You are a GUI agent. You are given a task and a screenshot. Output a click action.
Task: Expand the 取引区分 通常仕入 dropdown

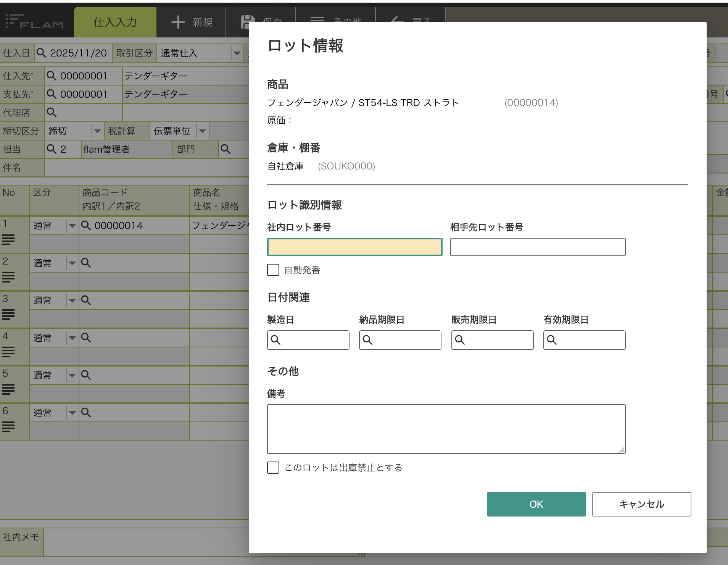coord(237,53)
